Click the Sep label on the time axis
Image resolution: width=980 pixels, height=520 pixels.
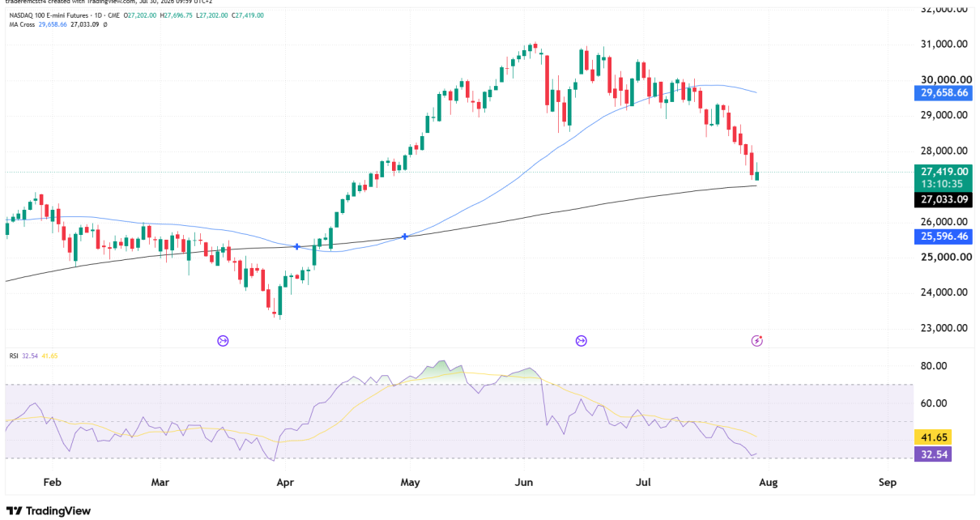[888, 483]
